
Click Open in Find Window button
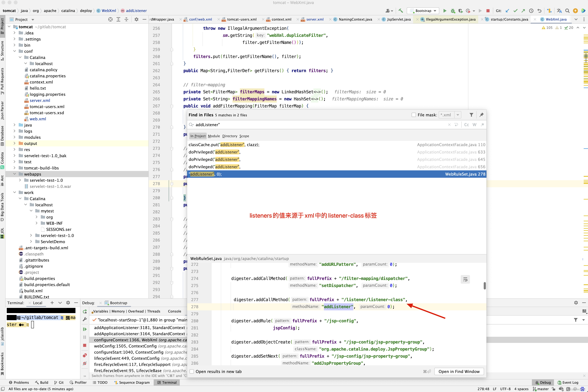point(459,371)
